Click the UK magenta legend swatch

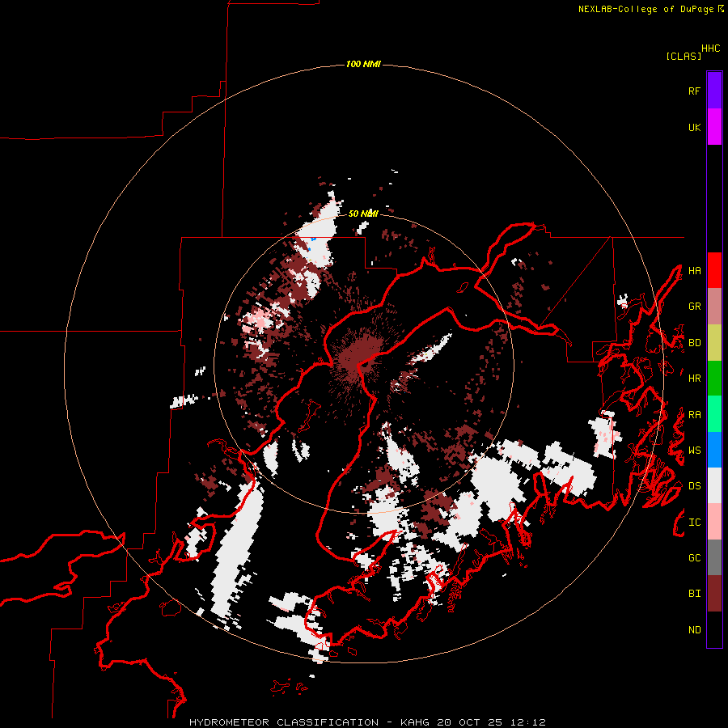point(714,127)
